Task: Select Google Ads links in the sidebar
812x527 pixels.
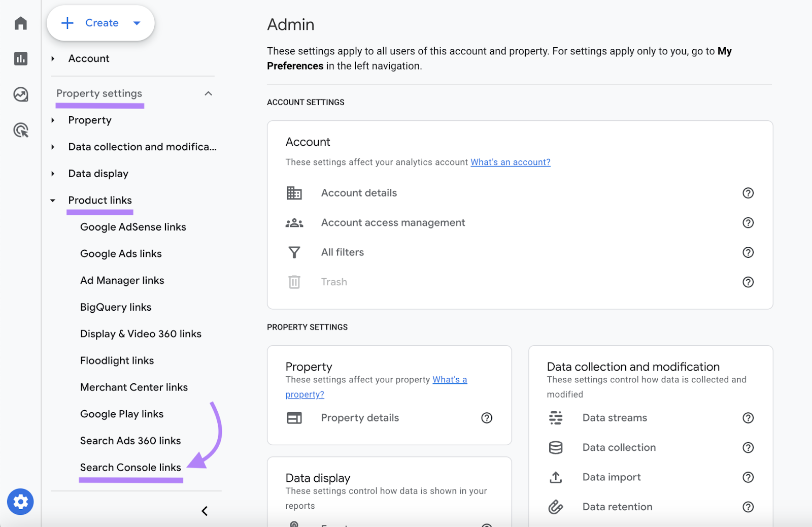Action: [121, 253]
